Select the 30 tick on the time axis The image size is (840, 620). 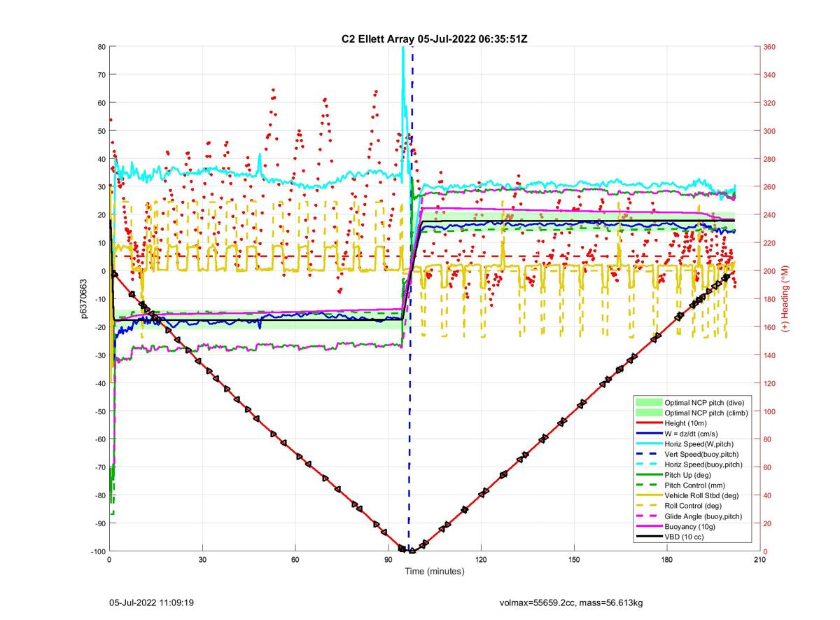[x=202, y=560]
